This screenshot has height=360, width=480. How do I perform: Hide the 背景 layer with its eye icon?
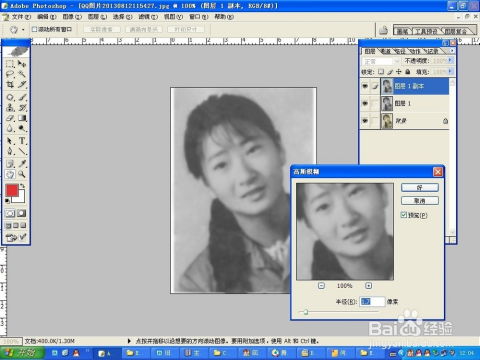(365, 120)
